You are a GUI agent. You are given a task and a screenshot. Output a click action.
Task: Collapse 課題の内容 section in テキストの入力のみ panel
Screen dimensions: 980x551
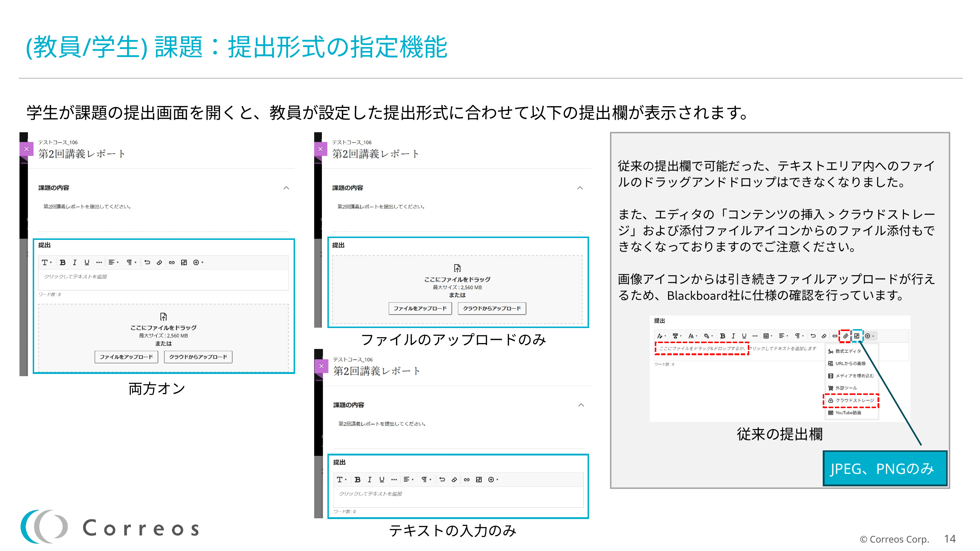(x=581, y=405)
